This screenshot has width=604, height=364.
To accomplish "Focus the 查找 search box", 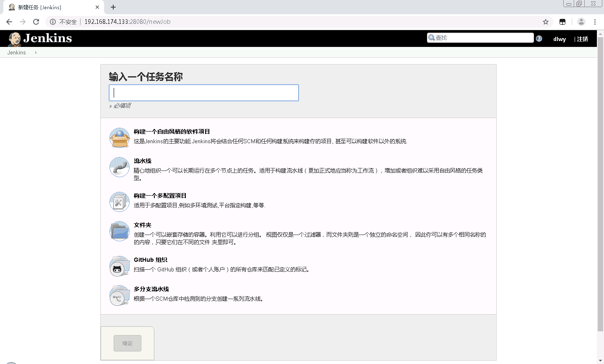I will (x=480, y=38).
